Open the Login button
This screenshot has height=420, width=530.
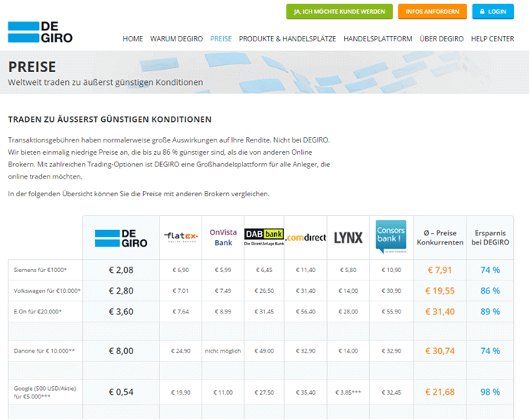492,11
